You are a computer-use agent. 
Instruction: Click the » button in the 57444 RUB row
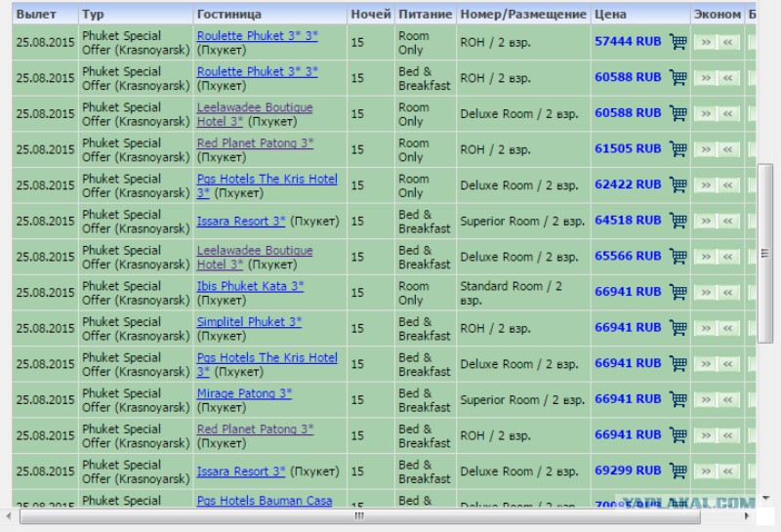706,42
